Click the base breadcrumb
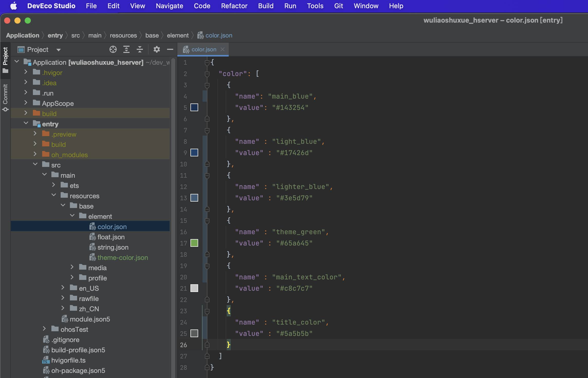588x378 pixels. [152, 35]
